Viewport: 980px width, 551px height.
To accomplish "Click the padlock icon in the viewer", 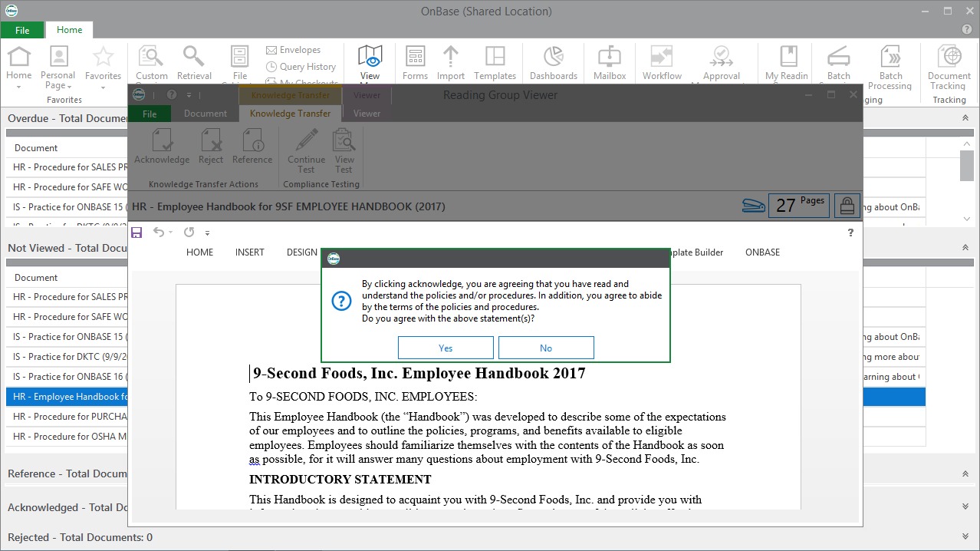I will (847, 206).
